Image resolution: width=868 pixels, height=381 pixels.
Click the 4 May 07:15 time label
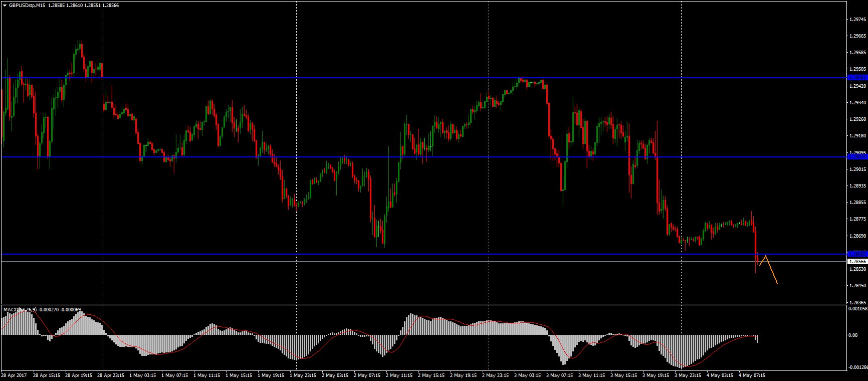tap(751, 375)
